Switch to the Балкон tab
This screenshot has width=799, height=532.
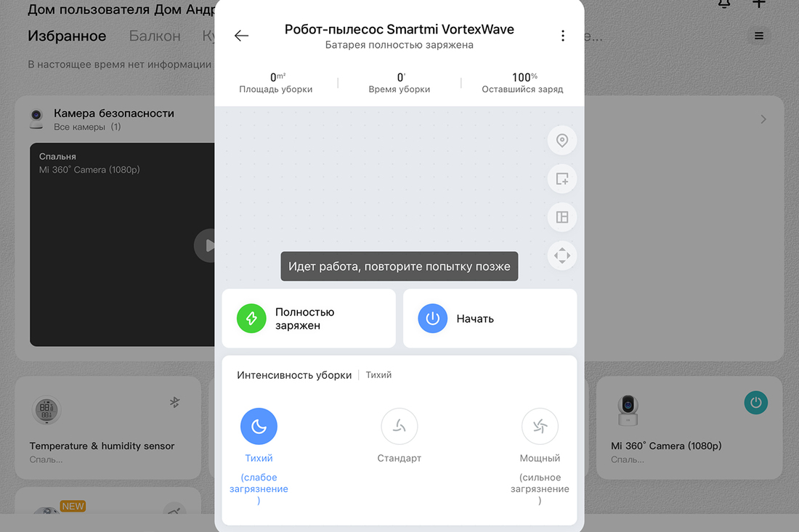click(x=155, y=36)
